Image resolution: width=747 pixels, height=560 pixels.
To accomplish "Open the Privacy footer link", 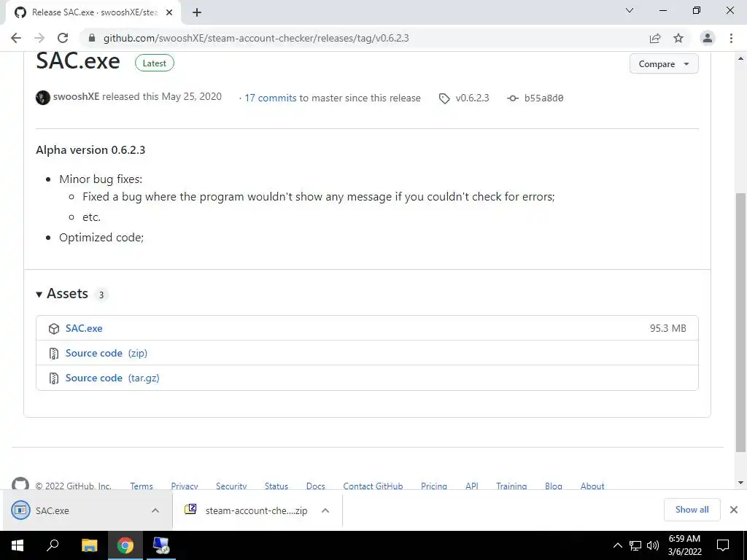I will (185, 486).
